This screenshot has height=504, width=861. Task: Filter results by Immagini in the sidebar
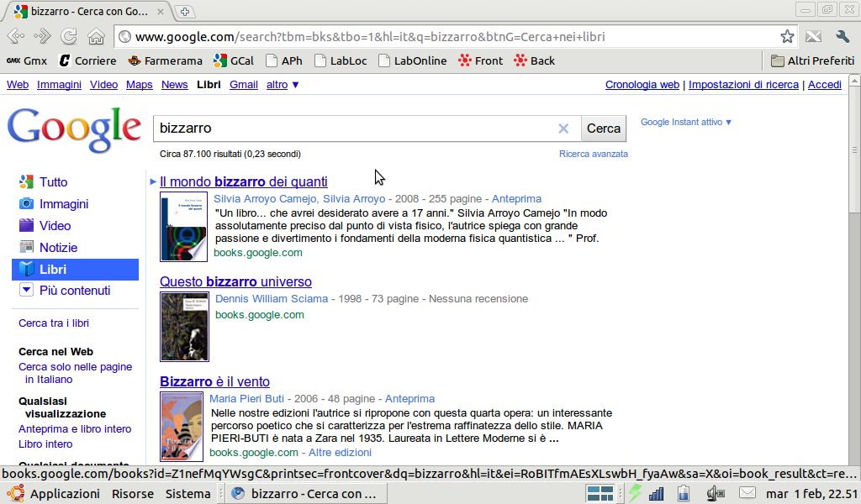[x=54, y=204]
